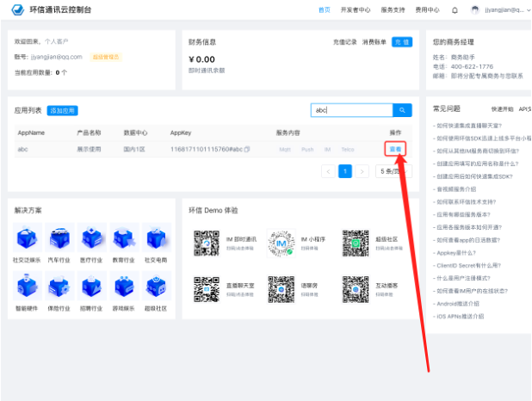Viewport: 532px width, 401px height.
Task: Go to previous page arrow
Action: 328,171
